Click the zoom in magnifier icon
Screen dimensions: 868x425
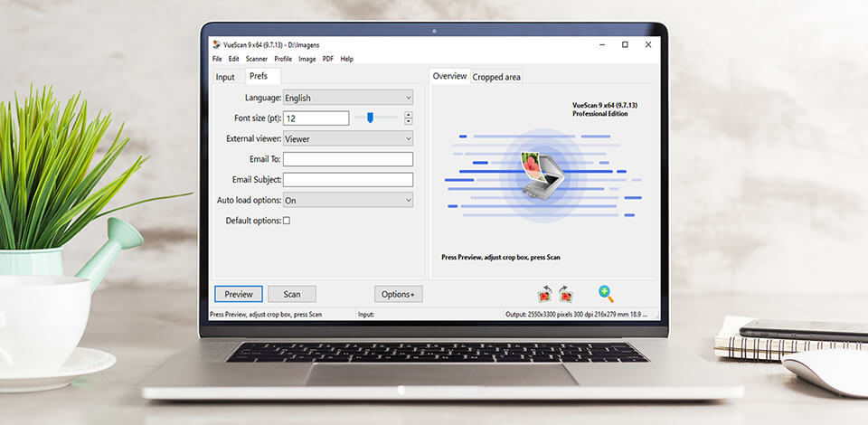(606, 294)
